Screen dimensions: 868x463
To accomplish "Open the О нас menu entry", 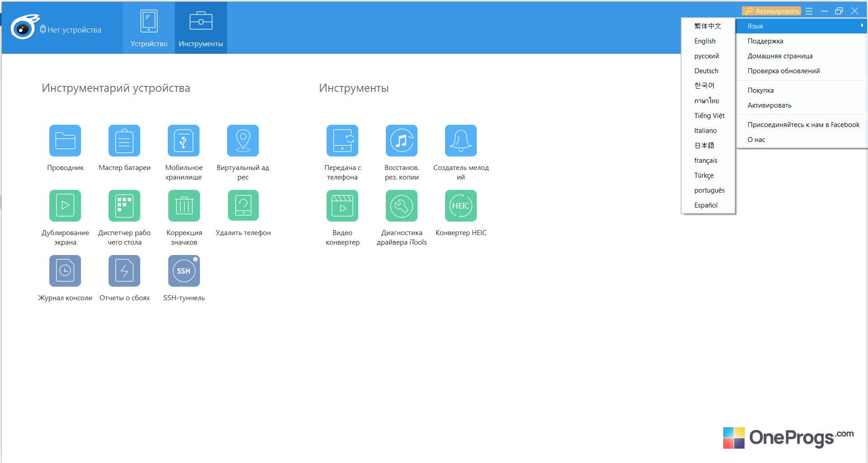I will [802, 140].
